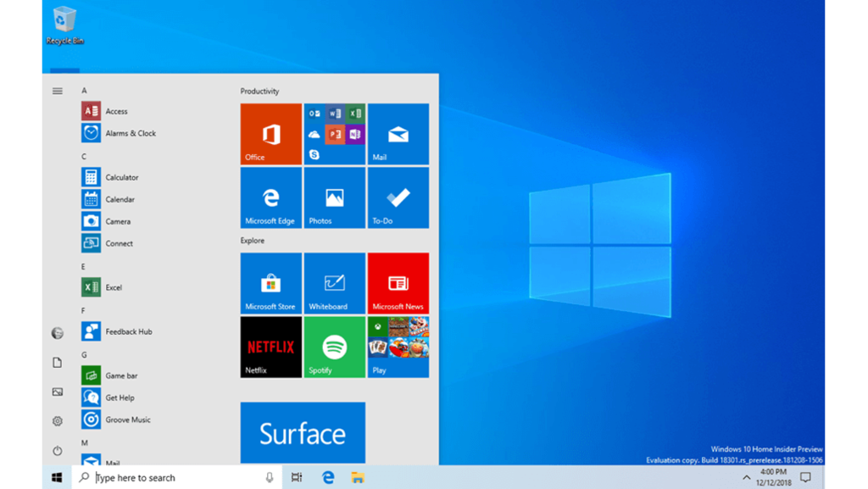Open the Surface tile
The image size is (868, 489).
pos(303,432)
